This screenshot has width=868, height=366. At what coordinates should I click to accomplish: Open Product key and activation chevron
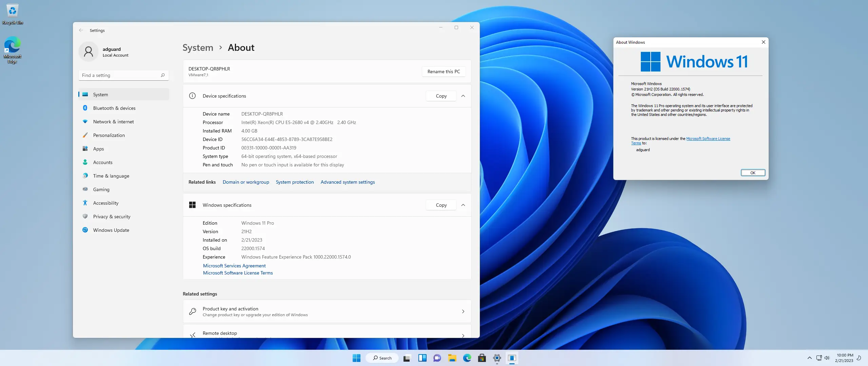pos(463,311)
